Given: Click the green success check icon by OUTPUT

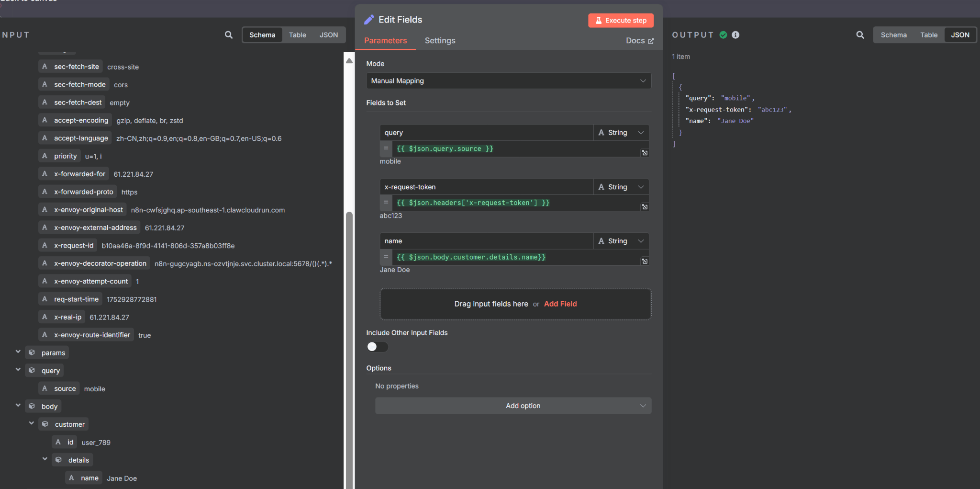Looking at the screenshot, I should click(723, 35).
